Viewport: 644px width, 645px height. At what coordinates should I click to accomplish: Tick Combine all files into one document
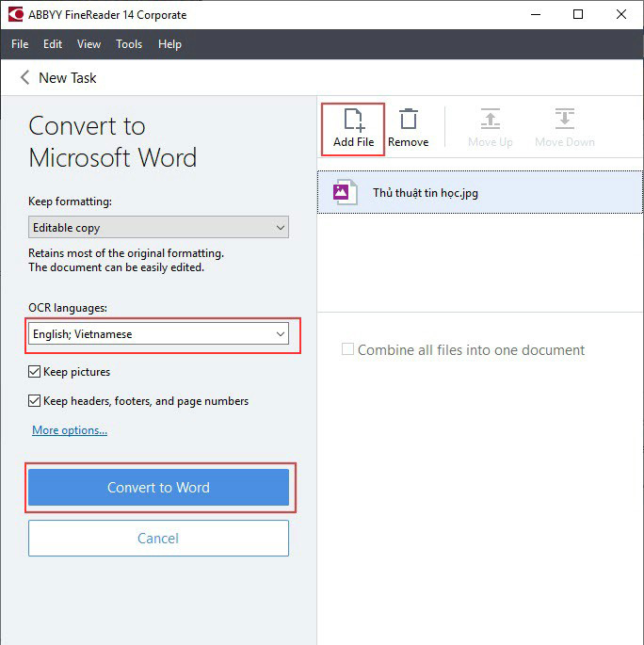click(348, 349)
